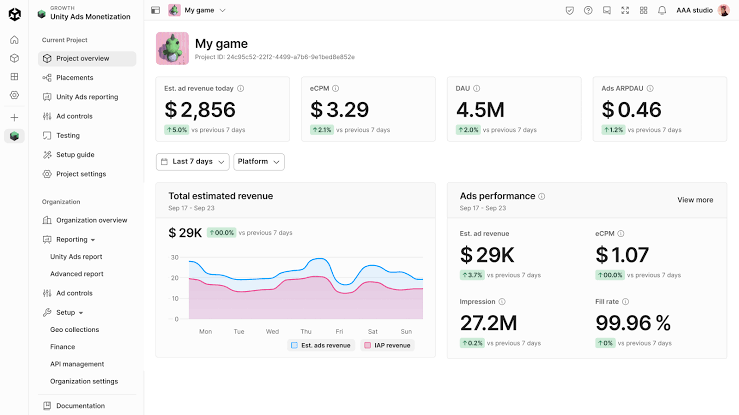This screenshot has width=739, height=415.
Task: Toggle IAP revenue legend item
Action: pyautogui.click(x=387, y=345)
